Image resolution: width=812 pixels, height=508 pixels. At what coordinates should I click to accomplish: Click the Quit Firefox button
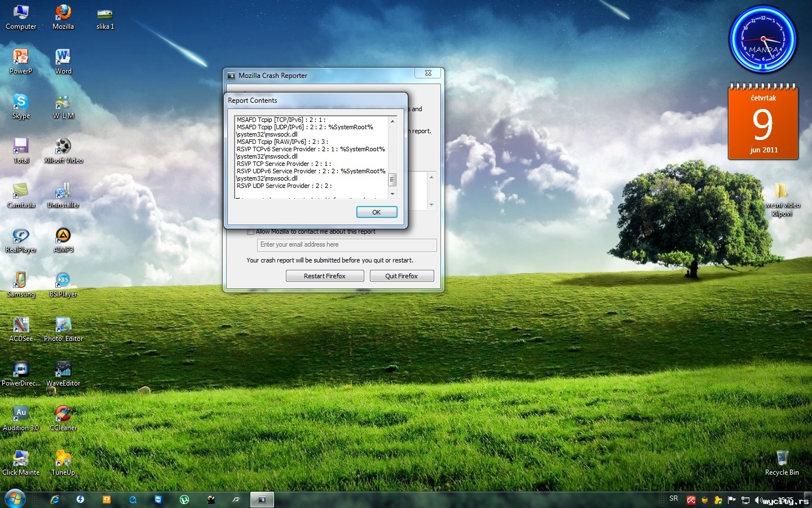401,276
